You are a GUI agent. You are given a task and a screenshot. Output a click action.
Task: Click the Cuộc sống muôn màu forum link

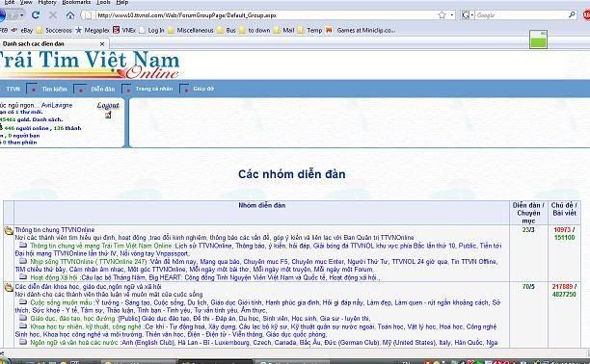click(x=61, y=302)
